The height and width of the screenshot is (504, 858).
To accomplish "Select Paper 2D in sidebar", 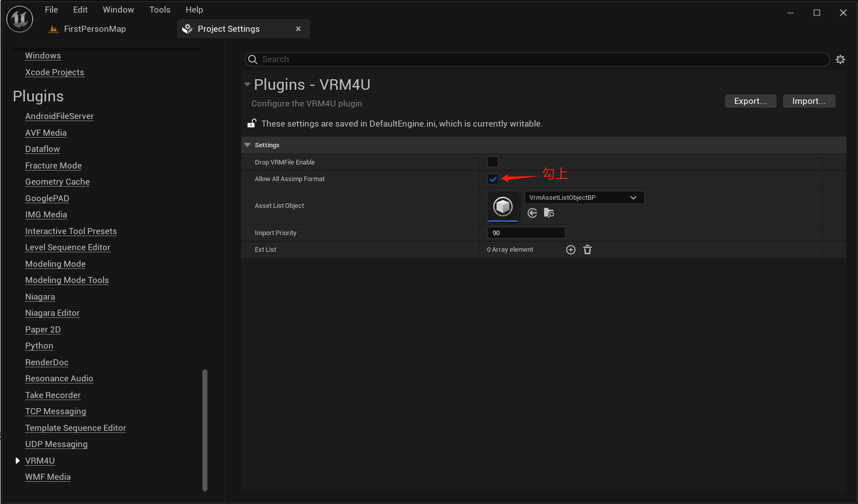I will click(43, 329).
